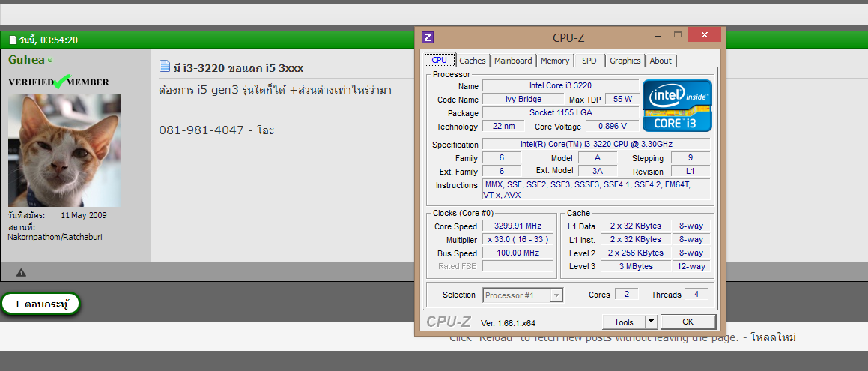Screen dimensions: 868x371
Task: Click the report post warning triangle icon
Action: (21, 272)
